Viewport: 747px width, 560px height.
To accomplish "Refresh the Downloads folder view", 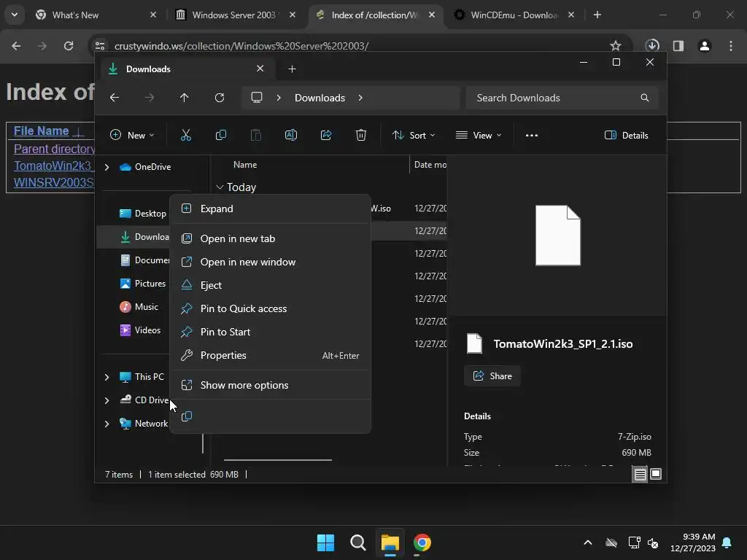I will (x=219, y=98).
